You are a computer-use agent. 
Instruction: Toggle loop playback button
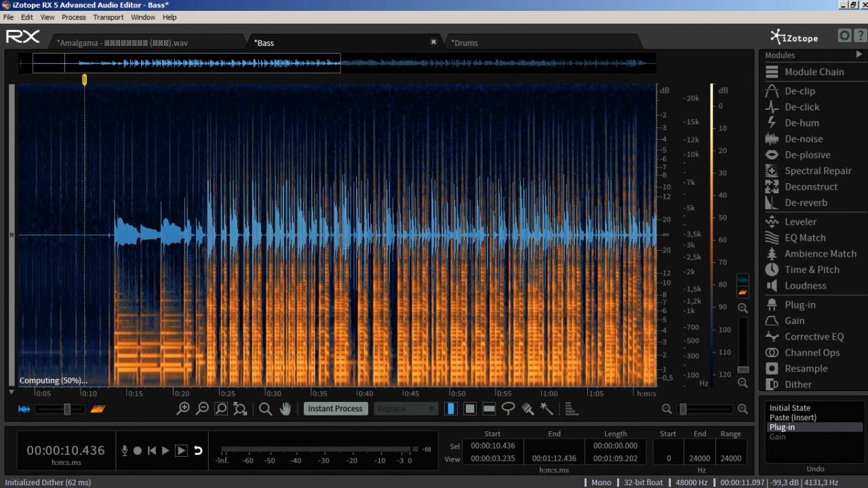pos(198,450)
